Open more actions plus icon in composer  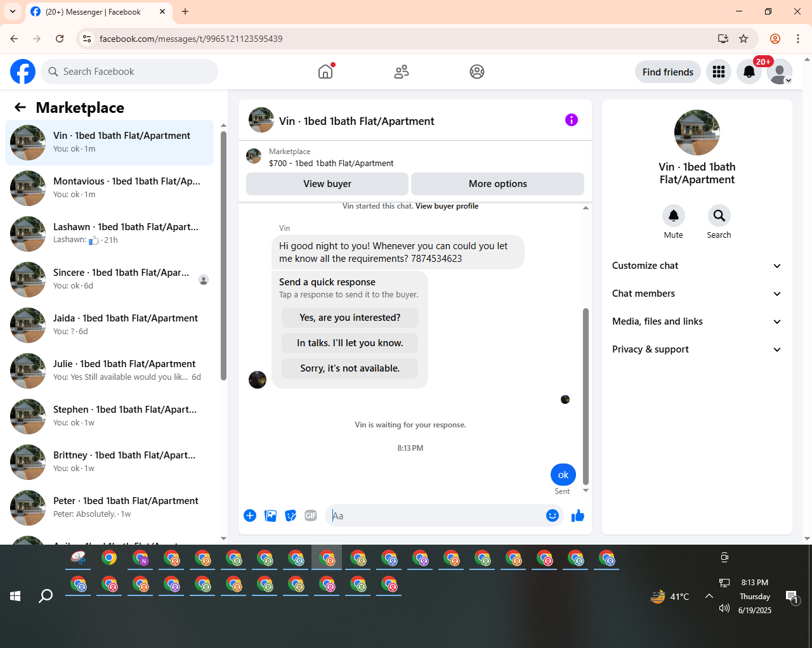point(250,515)
